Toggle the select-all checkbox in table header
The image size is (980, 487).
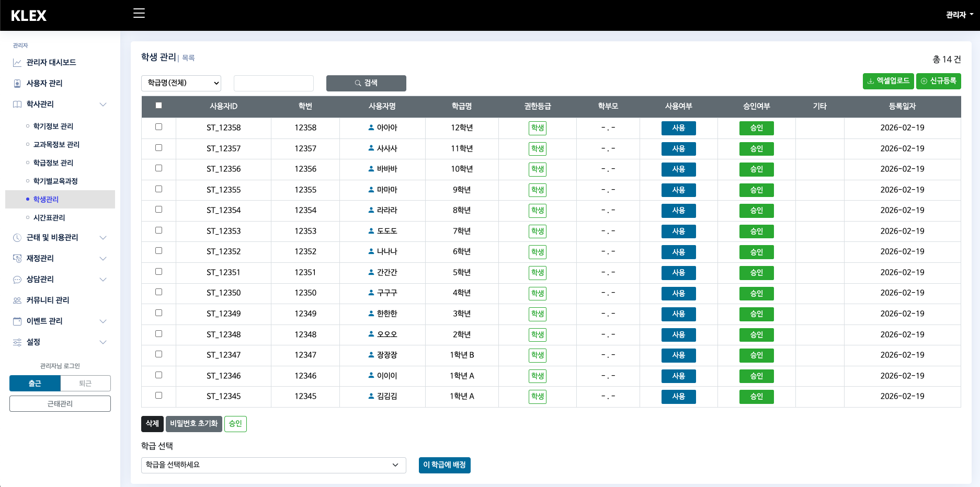[x=158, y=106]
